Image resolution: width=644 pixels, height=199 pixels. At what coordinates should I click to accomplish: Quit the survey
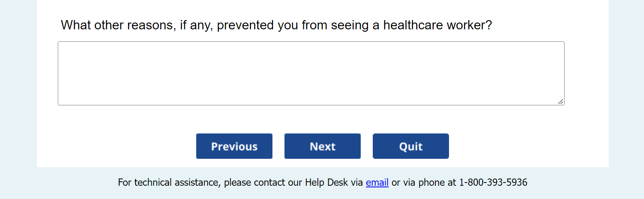point(410,146)
